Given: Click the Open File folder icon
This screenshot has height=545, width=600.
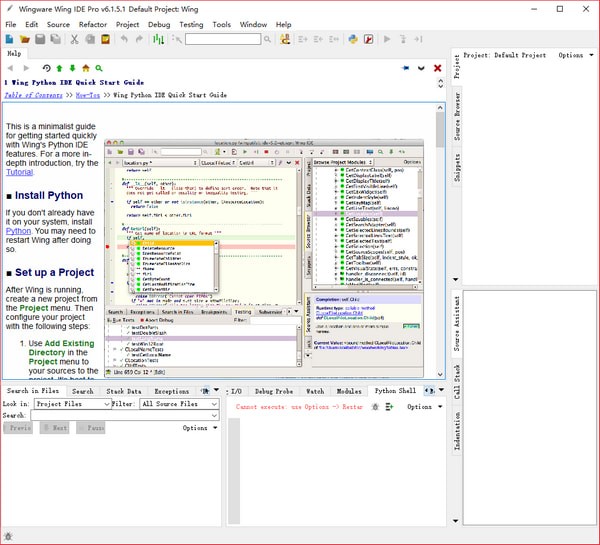Looking at the screenshot, I should (x=24, y=39).
